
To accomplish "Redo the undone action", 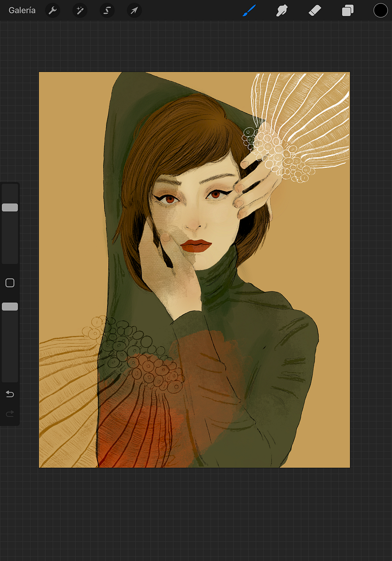I will click(x=10, y=413).
